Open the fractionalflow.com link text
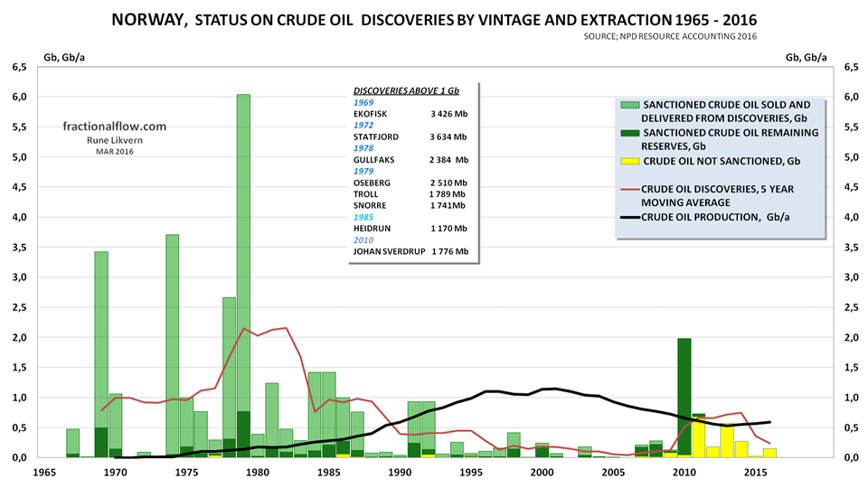The height and width of the screenshot is (488, 868). click(115, 127)
